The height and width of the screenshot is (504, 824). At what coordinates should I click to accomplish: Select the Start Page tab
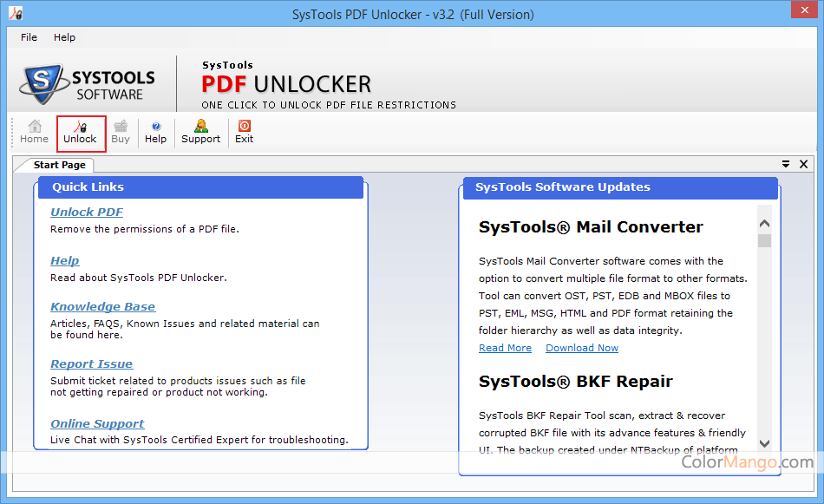(59, 165)
